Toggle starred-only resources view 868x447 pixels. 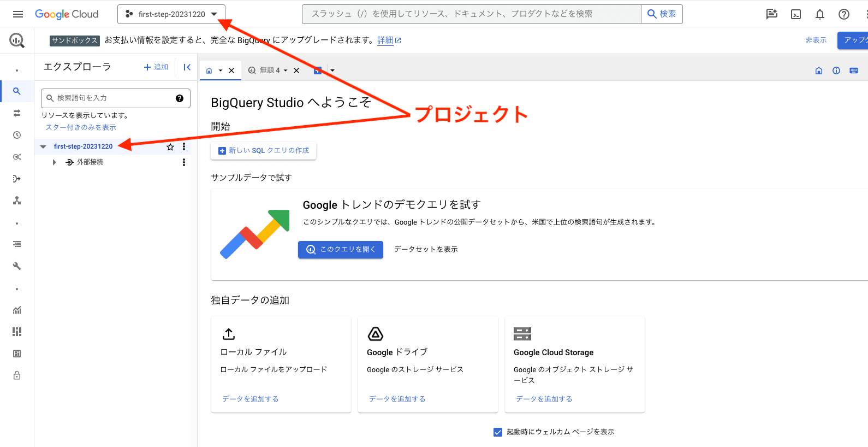tap(81, 127)
